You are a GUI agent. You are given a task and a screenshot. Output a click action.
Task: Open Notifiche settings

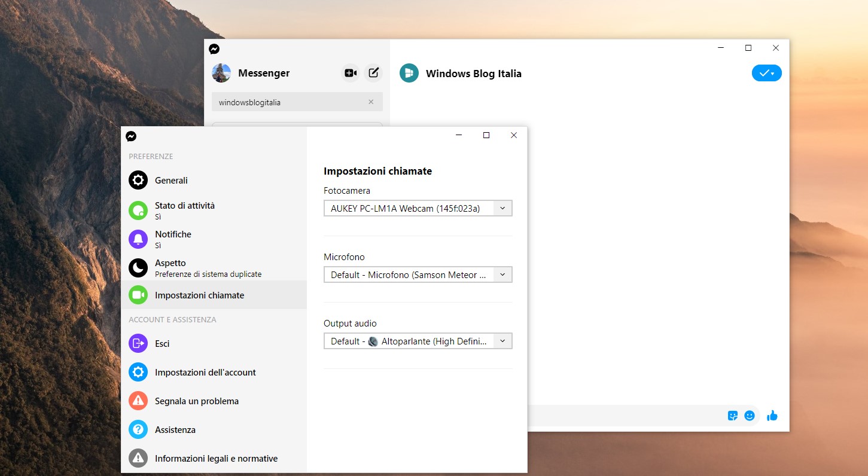point(214,239)
